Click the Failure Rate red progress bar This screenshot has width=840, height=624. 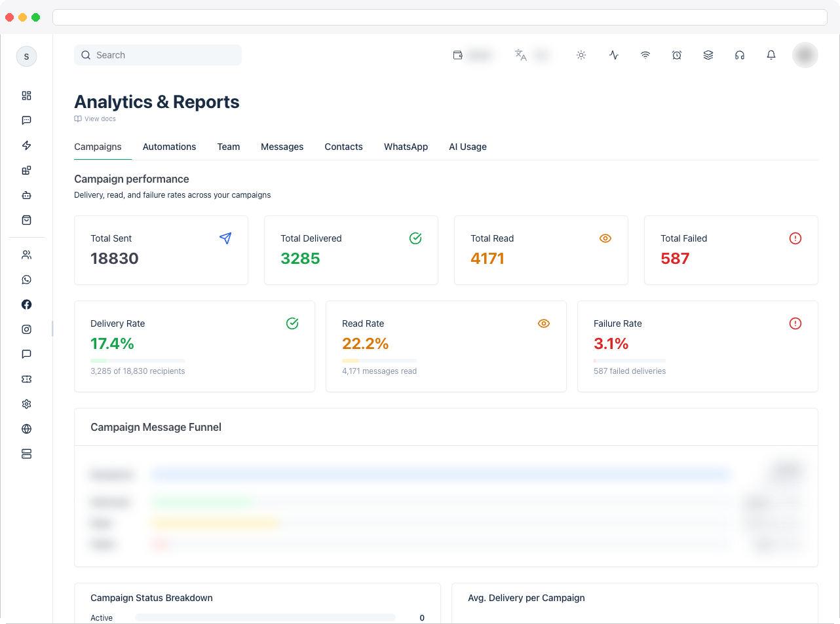pos(630,361)
